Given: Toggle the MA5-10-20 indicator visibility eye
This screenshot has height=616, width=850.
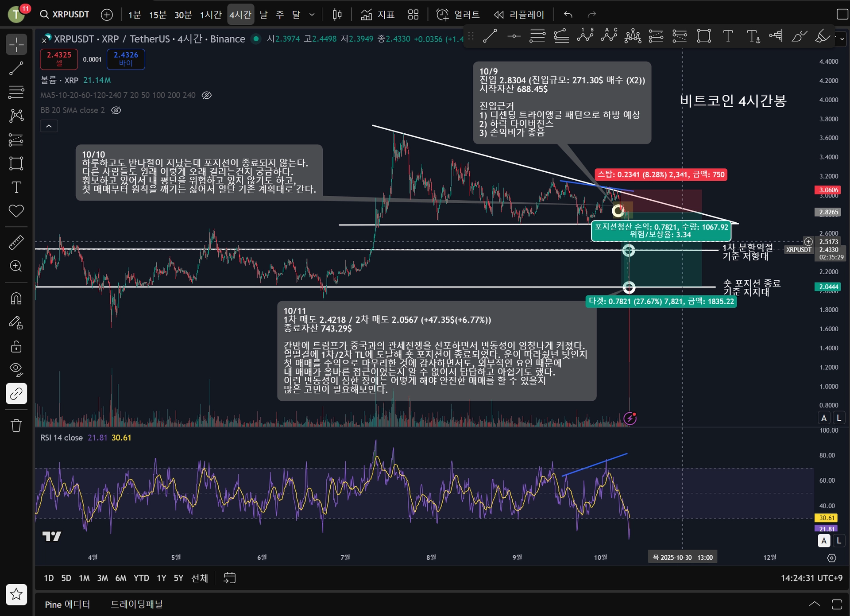Looking at the screenshot, I should click(207, 95).
